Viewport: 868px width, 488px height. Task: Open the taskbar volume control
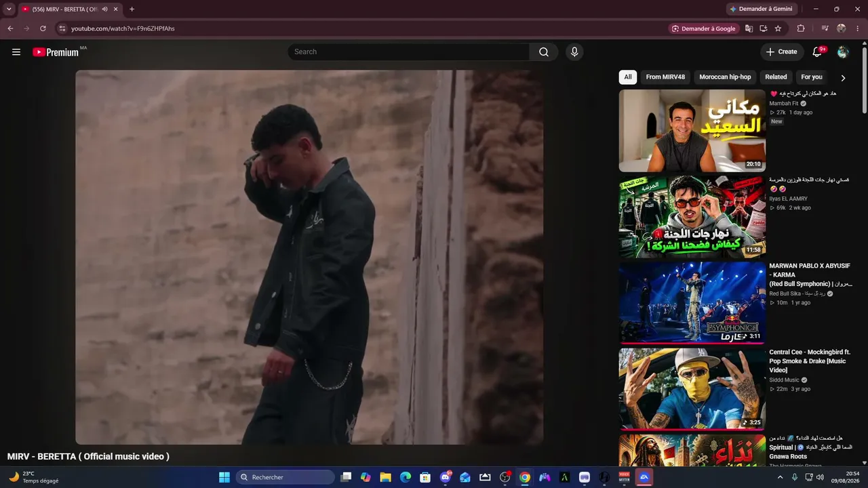click(x=820, y=477)
